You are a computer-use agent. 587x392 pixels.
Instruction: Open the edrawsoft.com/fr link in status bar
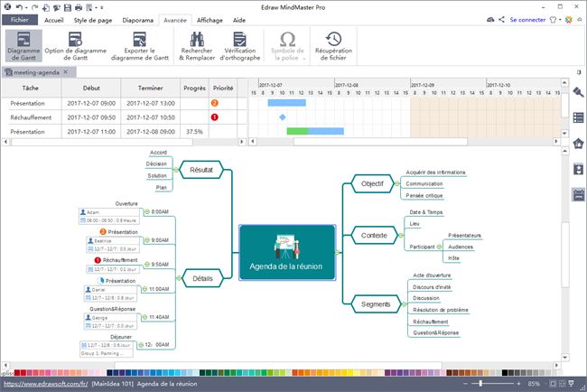pos(46,384)
